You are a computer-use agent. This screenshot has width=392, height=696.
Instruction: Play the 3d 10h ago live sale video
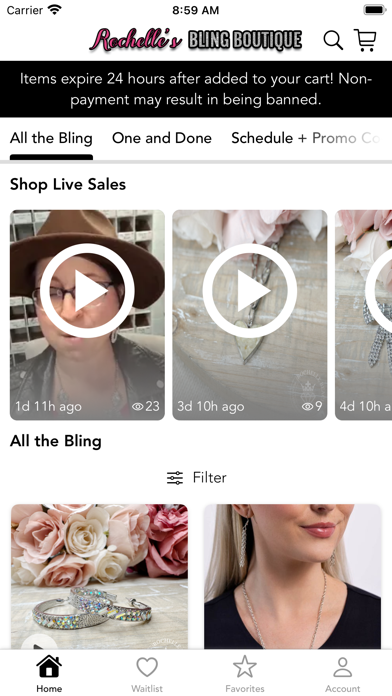[x=250, y=291]
